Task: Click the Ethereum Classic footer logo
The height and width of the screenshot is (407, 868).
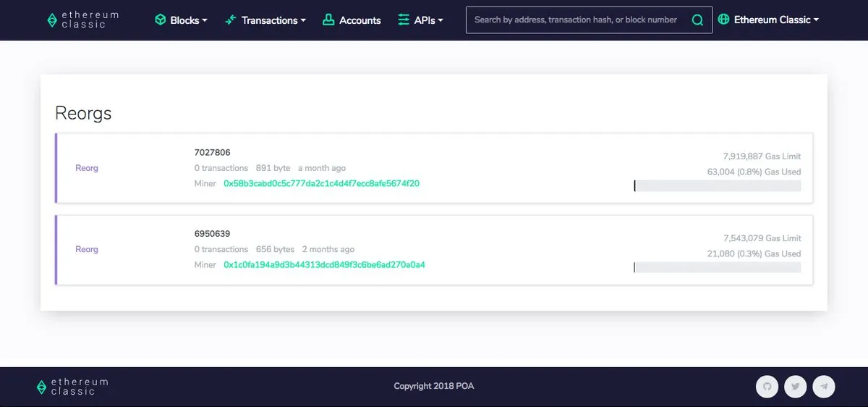Action: (x=72, y=387)
